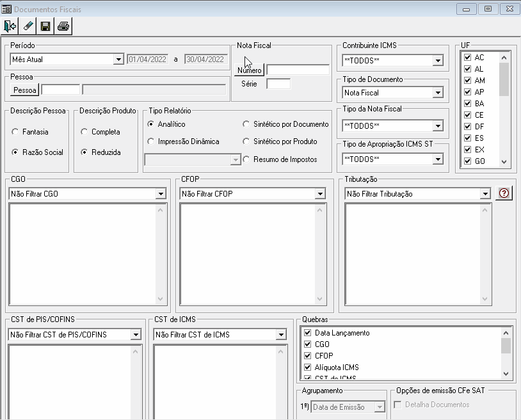Uncheck the DF state checkbox
The width and height of the screenshot is (521, 420).
[467, 127]
